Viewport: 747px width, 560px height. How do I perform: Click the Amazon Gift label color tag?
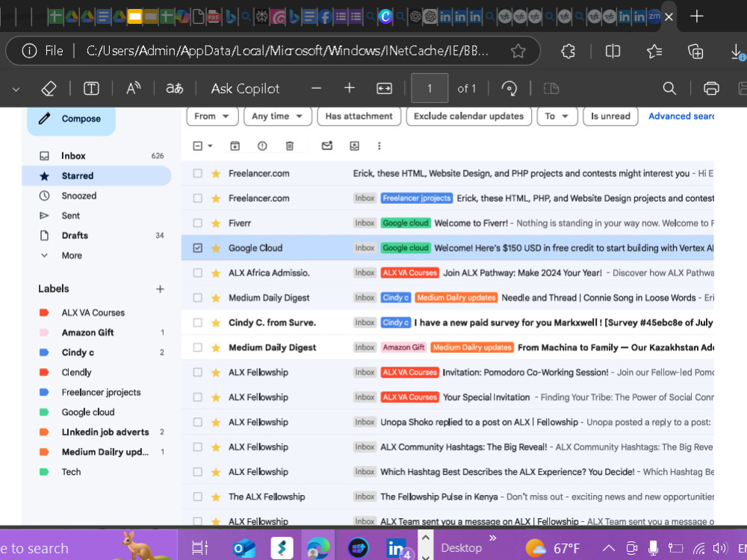click(44, 332)
